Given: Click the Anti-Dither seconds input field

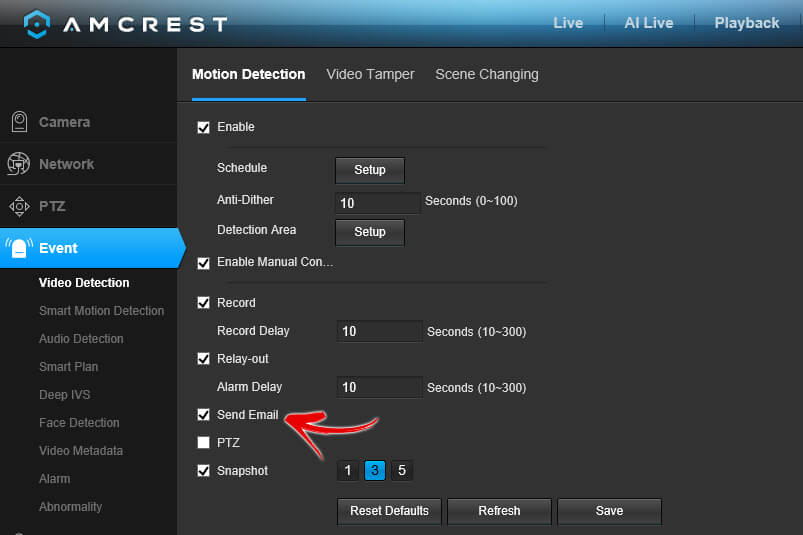Looking at the screenshot, I should point(378,202).
